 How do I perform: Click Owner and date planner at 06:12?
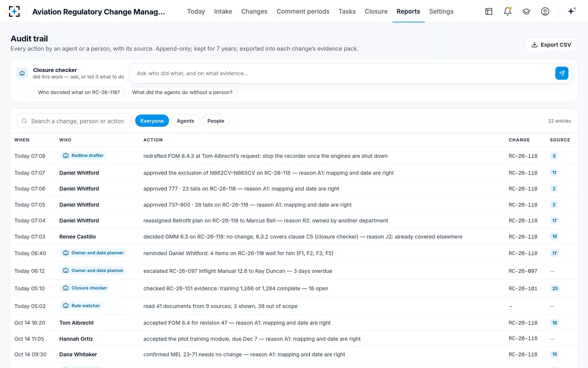point(93,270)
